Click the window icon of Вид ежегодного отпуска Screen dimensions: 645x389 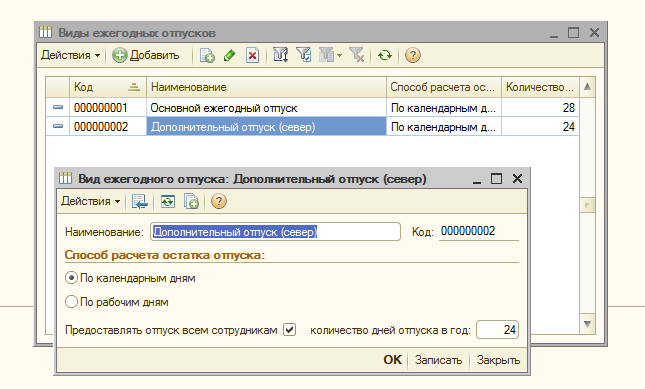tap(65, 178)
